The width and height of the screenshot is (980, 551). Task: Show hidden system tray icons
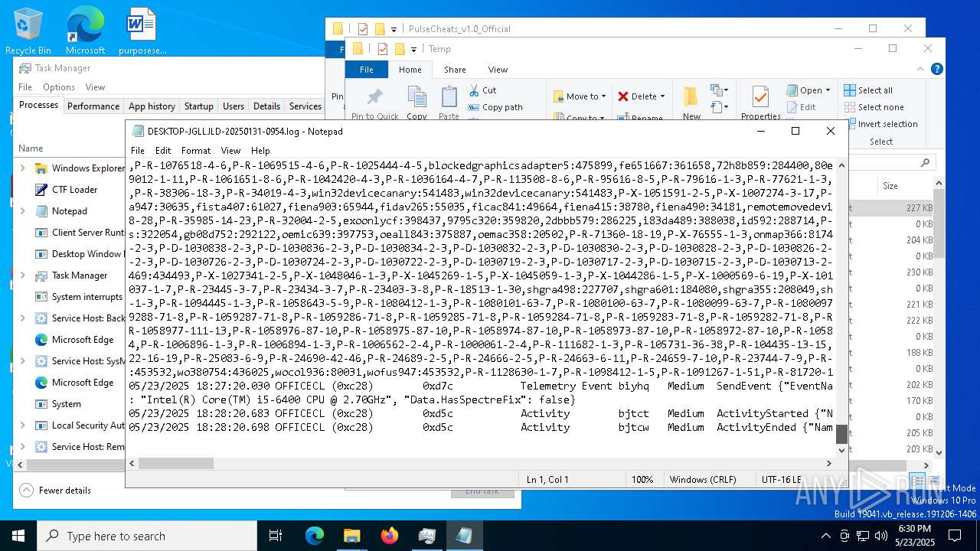(x=825, y=536)
